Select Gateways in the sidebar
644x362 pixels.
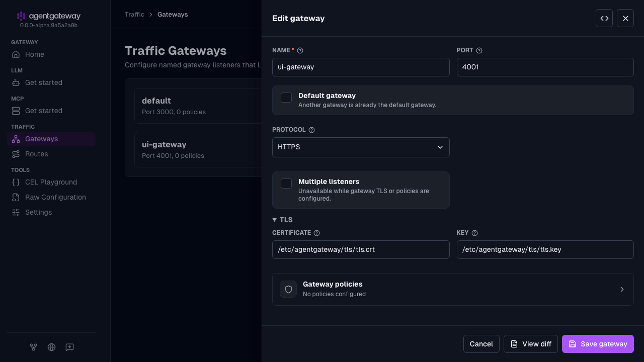point(51,139)
